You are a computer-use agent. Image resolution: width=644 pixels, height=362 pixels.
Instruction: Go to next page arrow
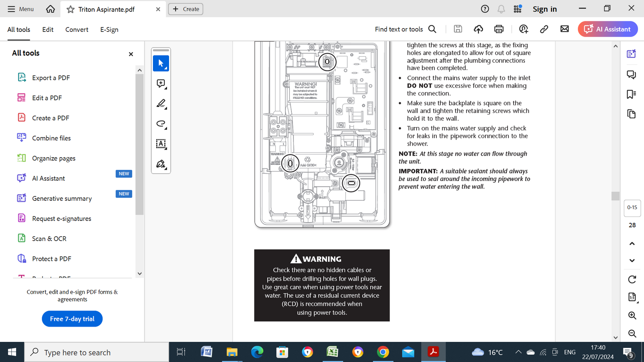(632, 260)
